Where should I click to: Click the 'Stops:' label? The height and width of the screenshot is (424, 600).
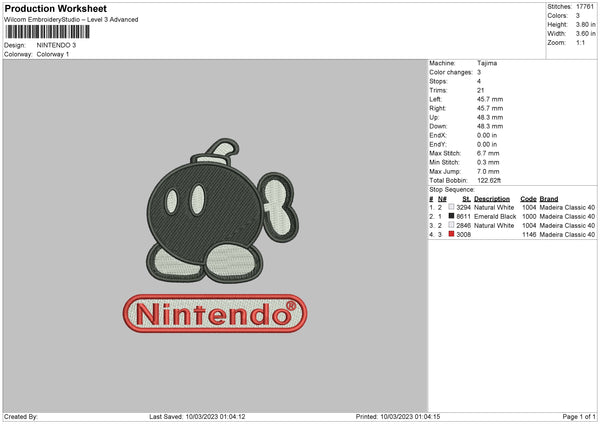point(438,81)
